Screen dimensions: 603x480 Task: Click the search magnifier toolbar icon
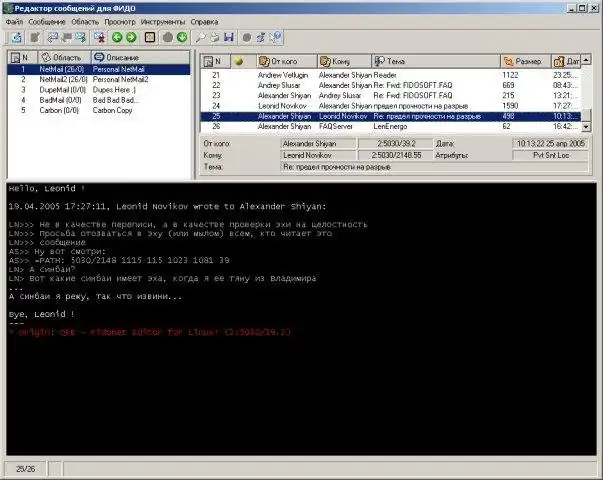(x=200, y=37)
